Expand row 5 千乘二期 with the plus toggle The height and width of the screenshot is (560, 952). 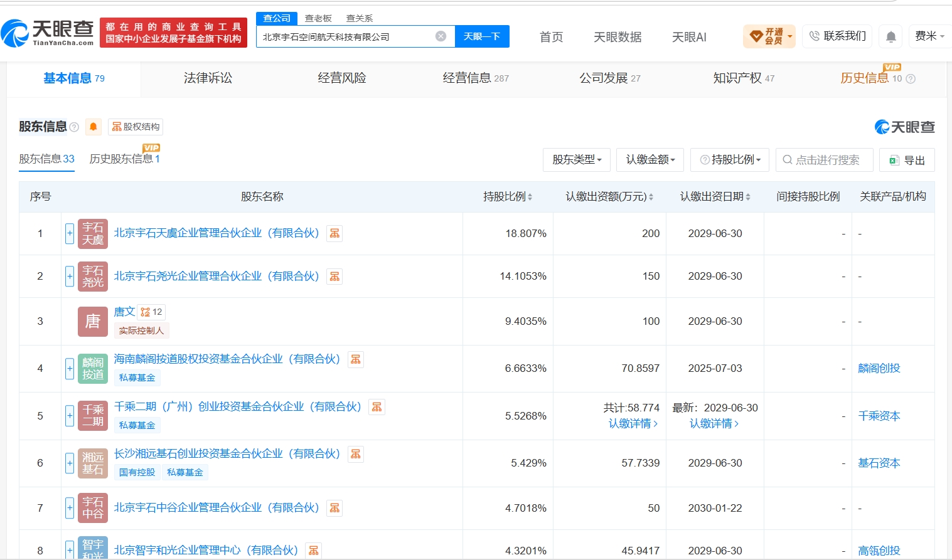coord(70,416)
